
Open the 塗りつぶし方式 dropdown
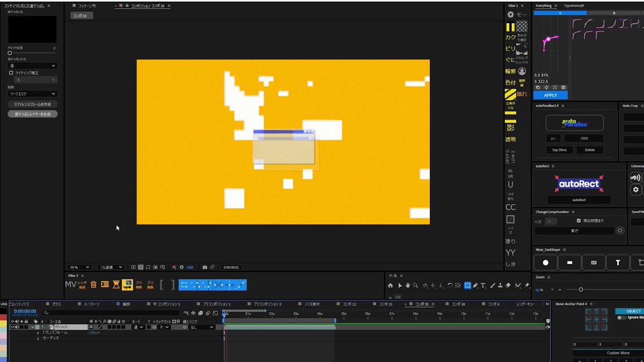point(32,65)
